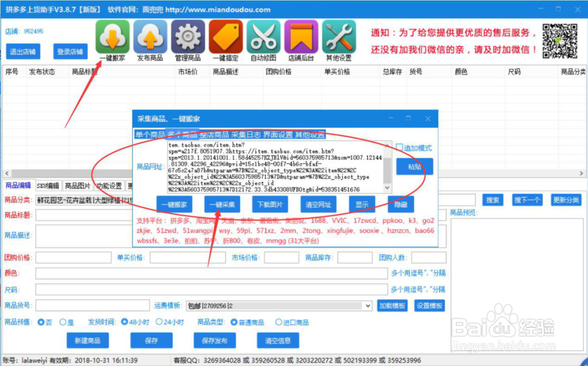Image resolution: width=588 pixels, height=366 pixels.
Task: Open 管理商品 gear icon
Action: pyautogui.click(x=188, y=37)
